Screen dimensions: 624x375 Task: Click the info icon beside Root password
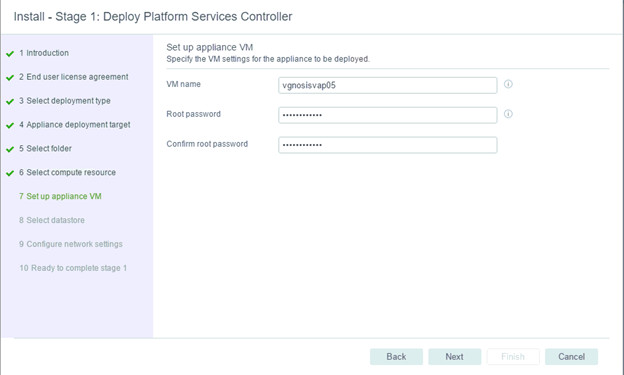click(x=508, y=114)
